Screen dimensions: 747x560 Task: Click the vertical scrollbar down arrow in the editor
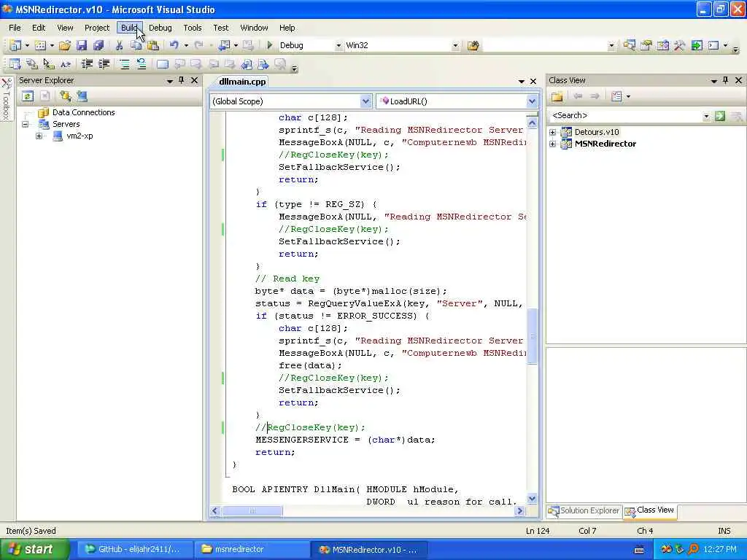pyautogui.click(x=532, y=499)
